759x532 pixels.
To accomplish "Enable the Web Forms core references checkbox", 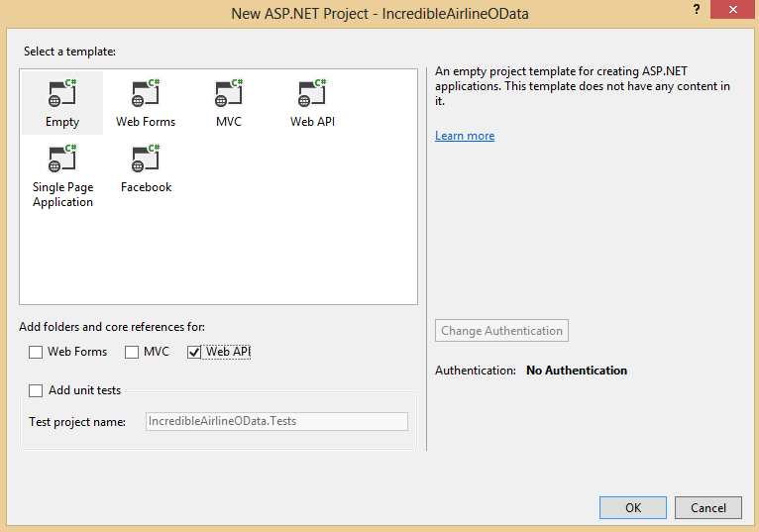I will tap(36, 352).
